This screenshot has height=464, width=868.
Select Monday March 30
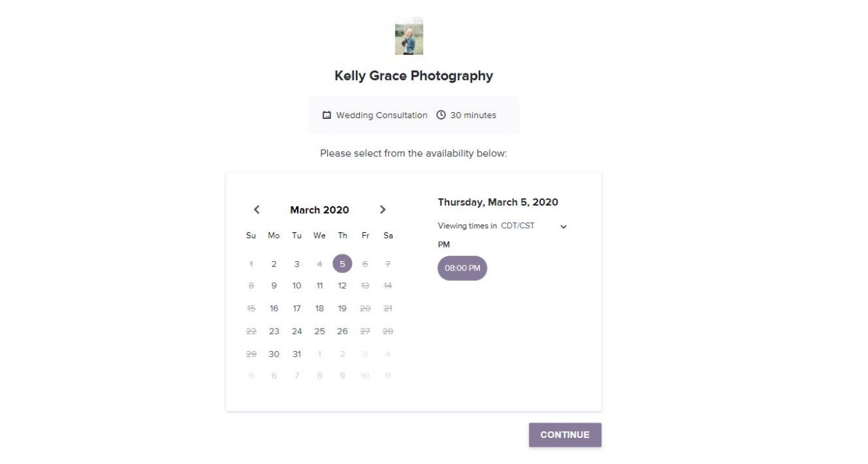coord(274,354)
